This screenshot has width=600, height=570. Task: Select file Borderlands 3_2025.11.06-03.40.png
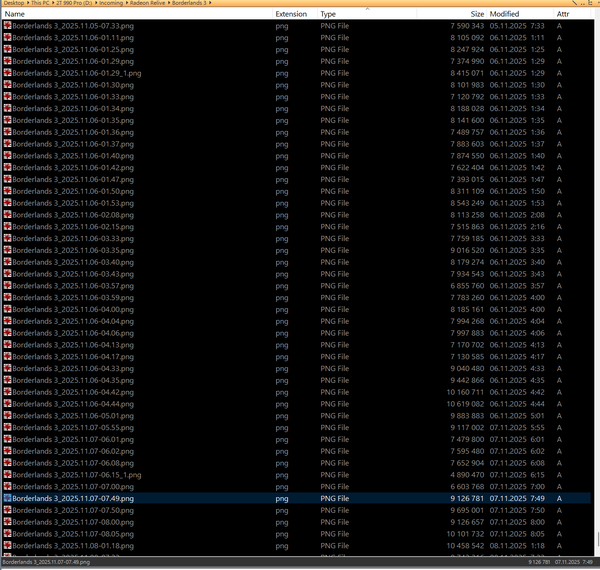tap(73, 262)
